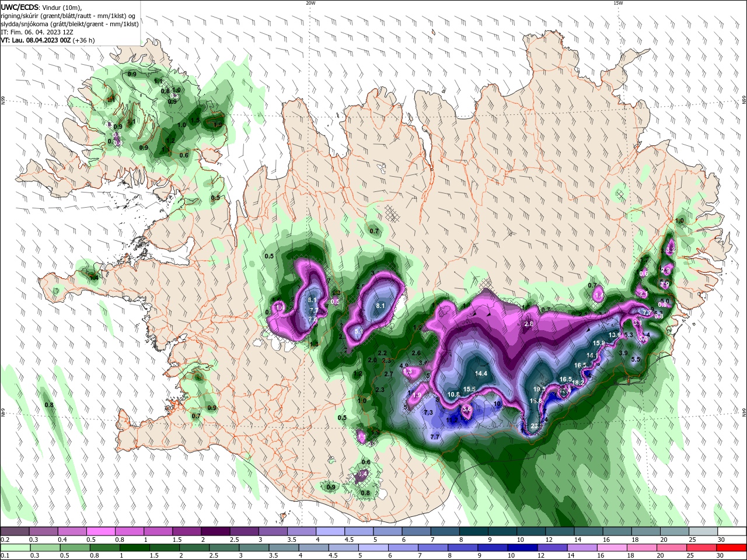Click the 7.3 precipitation value

pyautogui.click(x=428, y=412)
